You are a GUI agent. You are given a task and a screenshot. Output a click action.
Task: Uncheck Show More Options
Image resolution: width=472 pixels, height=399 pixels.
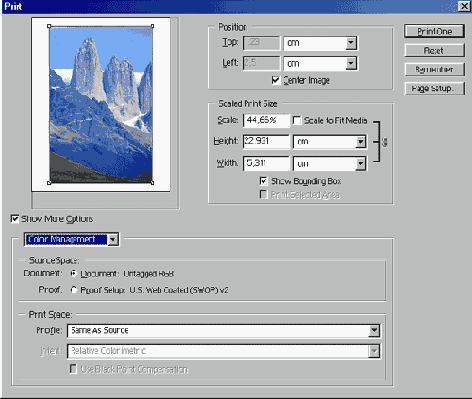15,219
